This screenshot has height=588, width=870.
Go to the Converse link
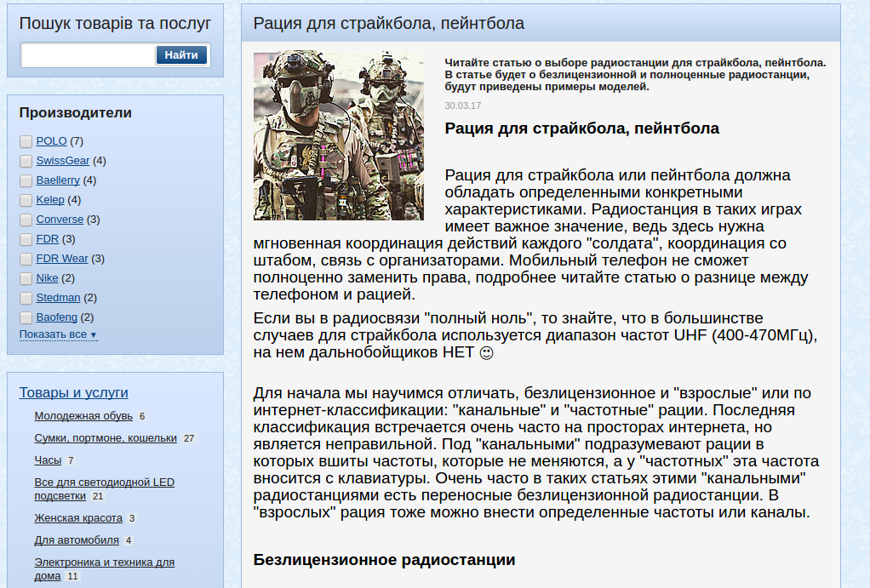60,219
